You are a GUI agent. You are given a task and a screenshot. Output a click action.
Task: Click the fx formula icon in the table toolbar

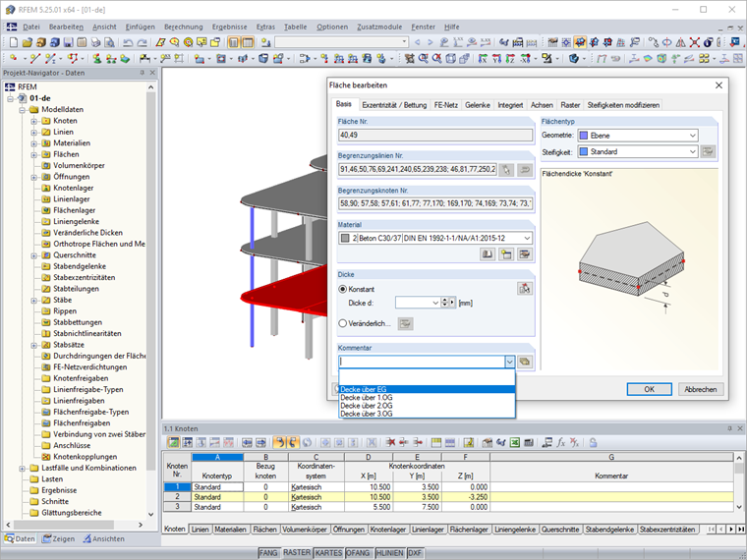(560, 442)
